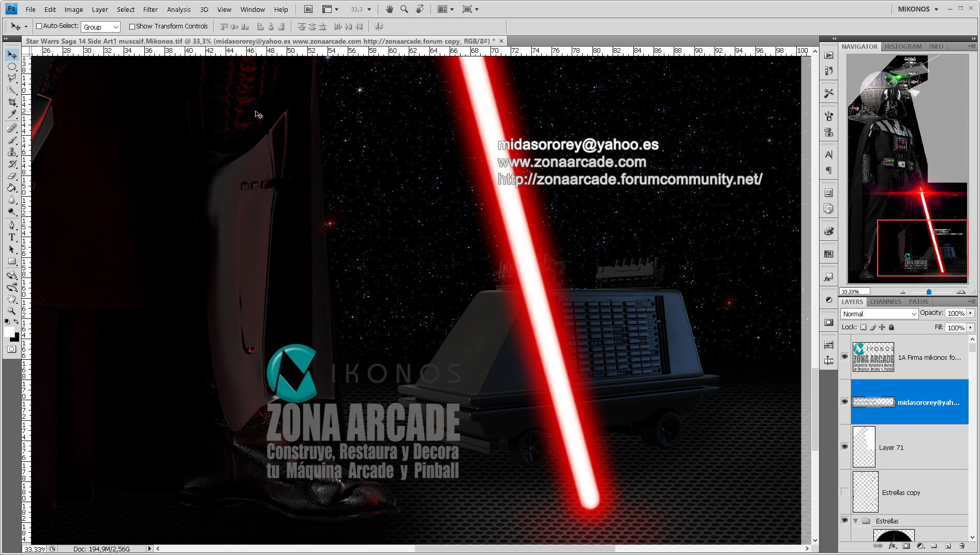Create a new layer
This screenshot has width=980, height=555.
click(948, 546)
